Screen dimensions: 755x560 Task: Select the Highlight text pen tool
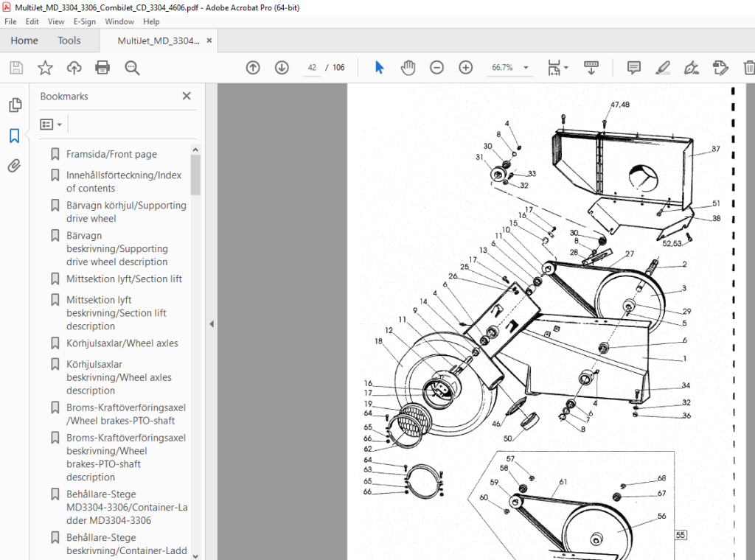click(663, 68)
